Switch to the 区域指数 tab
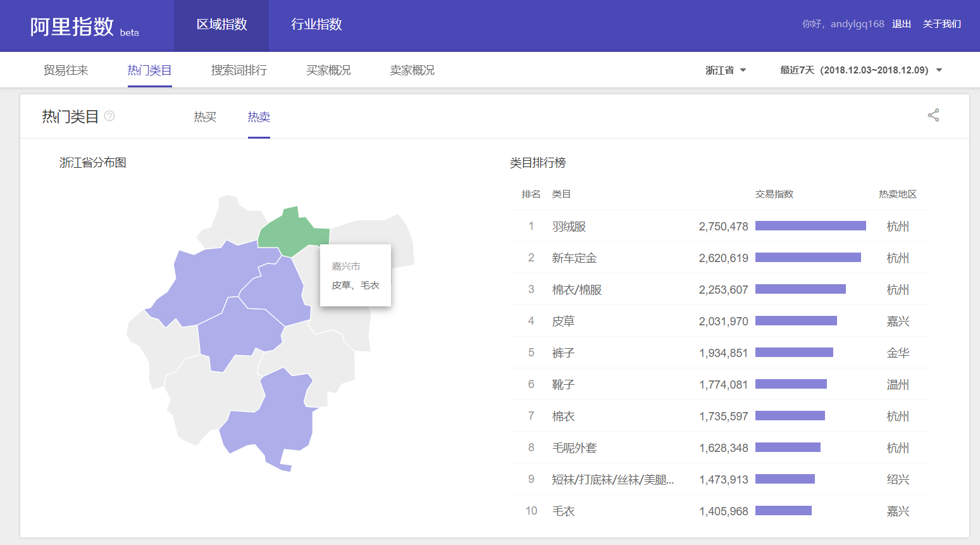This screenshot has width=980, height=545. [221, 25]
